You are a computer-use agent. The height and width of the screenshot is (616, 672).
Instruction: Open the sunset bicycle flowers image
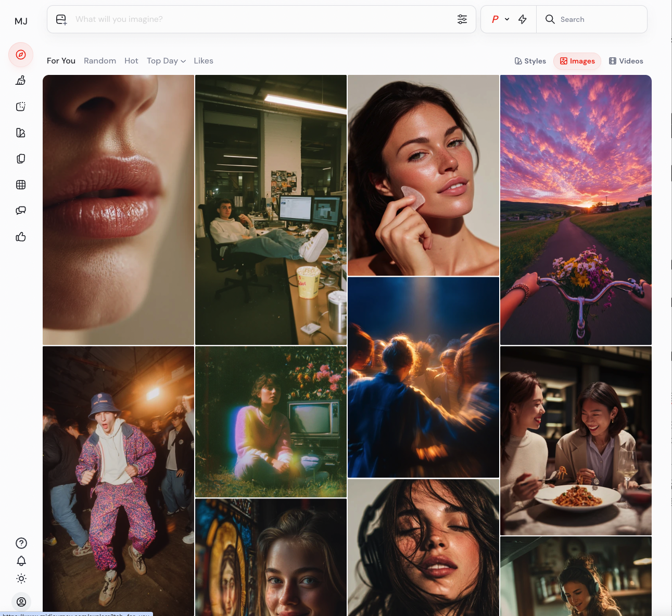576,210
